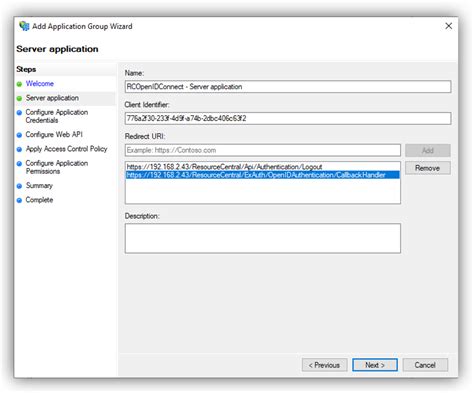Viewport: 474px width, 393px height.
Task: Select the Complete step
Action: tap(39, 200)
